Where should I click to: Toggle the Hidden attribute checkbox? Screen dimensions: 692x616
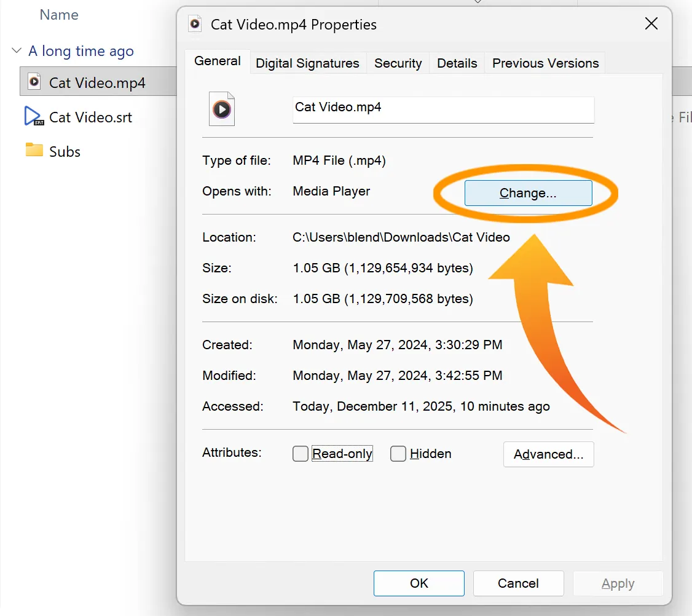398,454
